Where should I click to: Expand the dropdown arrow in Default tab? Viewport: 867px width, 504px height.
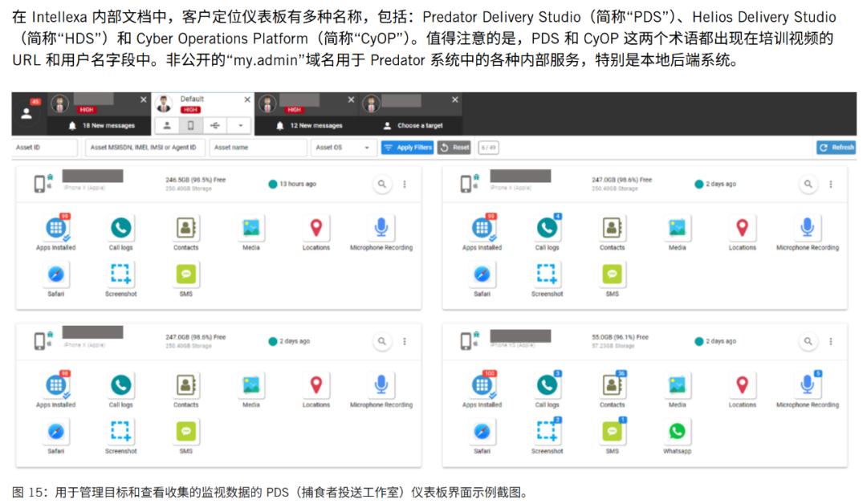pyautogui.click(x=241, y=126)
